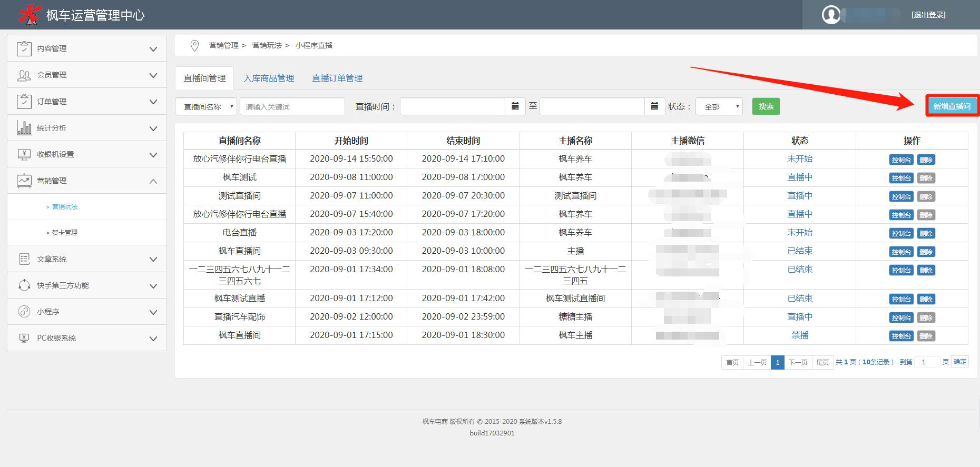Select page 1 in pagination

pos(778,362)
